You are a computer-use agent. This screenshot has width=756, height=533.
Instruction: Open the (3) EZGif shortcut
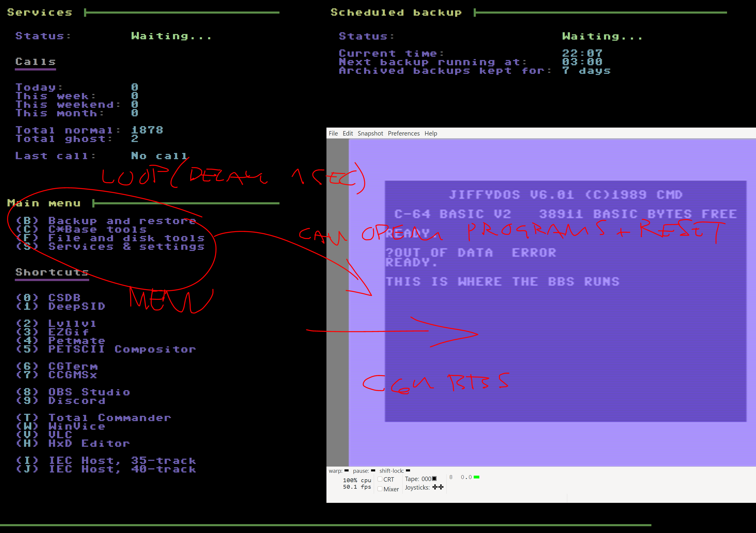coord(52,332)
